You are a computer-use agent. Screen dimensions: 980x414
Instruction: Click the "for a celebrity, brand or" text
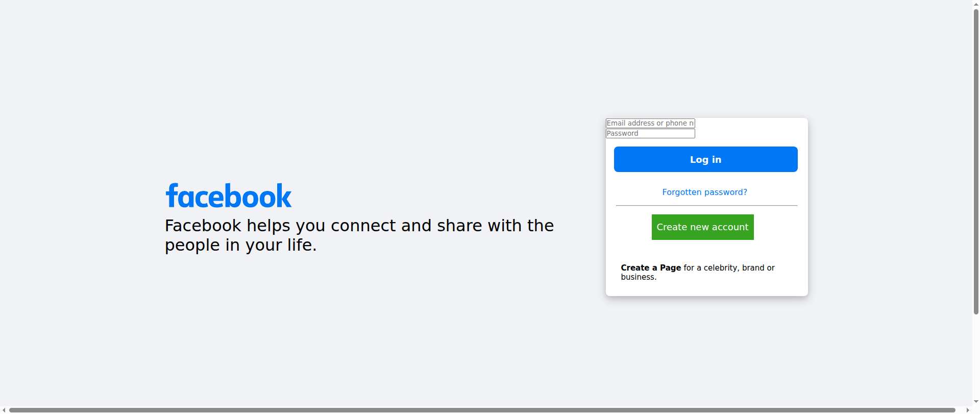[x=729, y=267]
